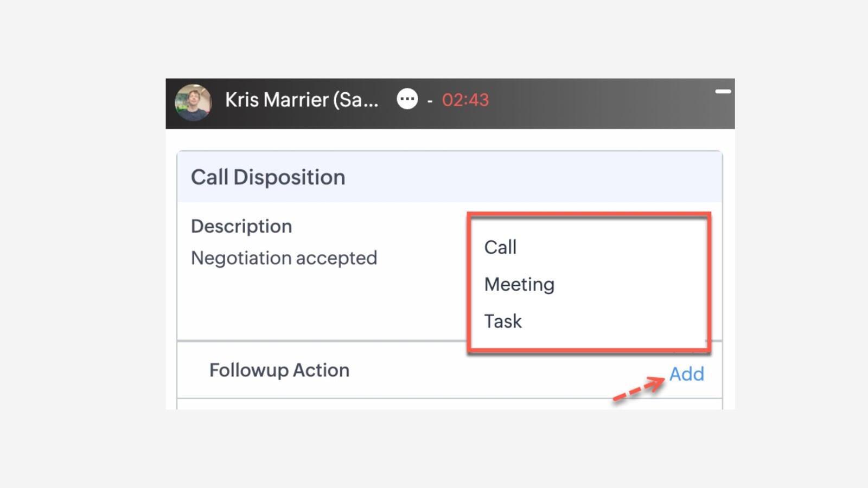Click the 02:43 call timer
The width and height of the screenshot is (868, 488).
465,100
